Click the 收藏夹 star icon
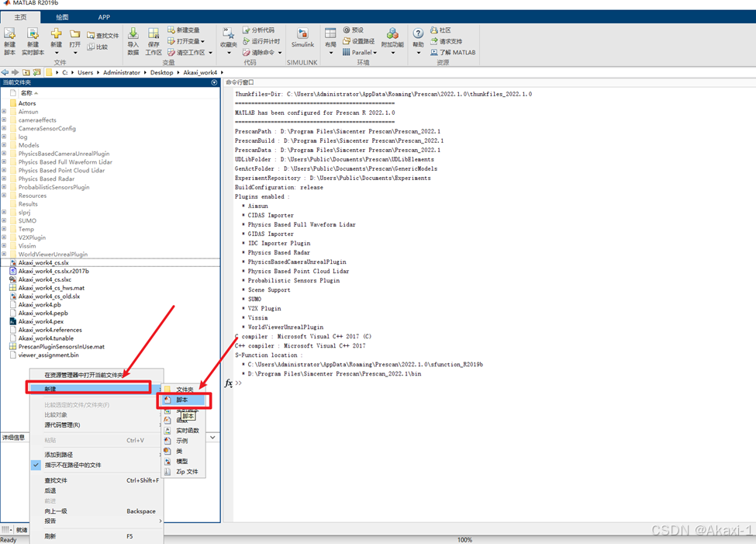This screenshot has height=544, width=756. pos(229,33)
